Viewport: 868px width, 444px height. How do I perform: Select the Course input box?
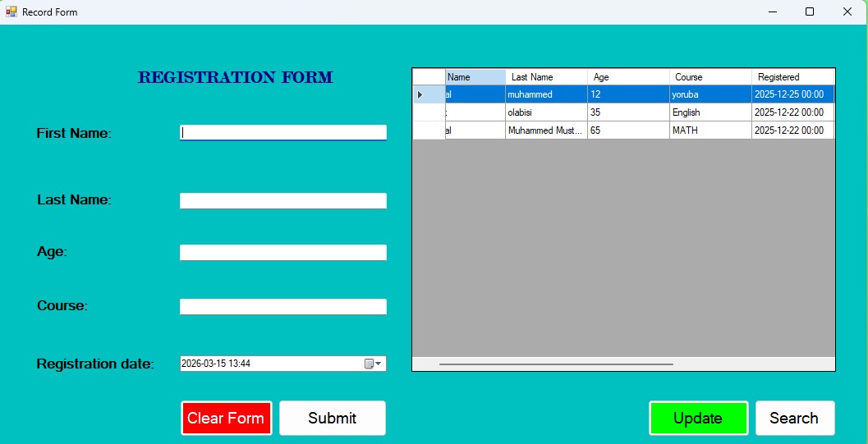point(282,306)
